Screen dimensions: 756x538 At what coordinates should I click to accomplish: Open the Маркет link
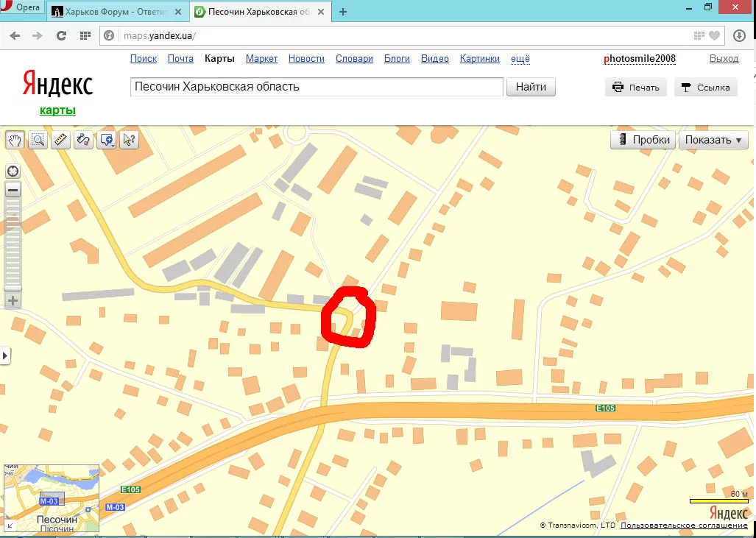261,58
